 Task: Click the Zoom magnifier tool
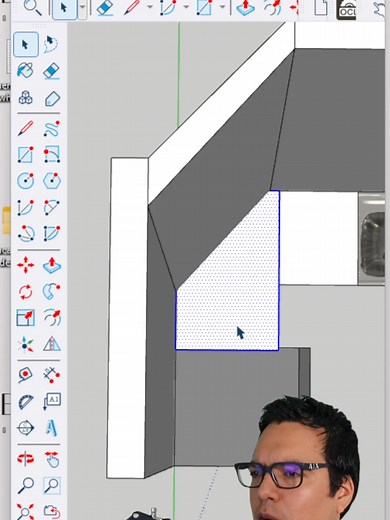tap(26, 486)
